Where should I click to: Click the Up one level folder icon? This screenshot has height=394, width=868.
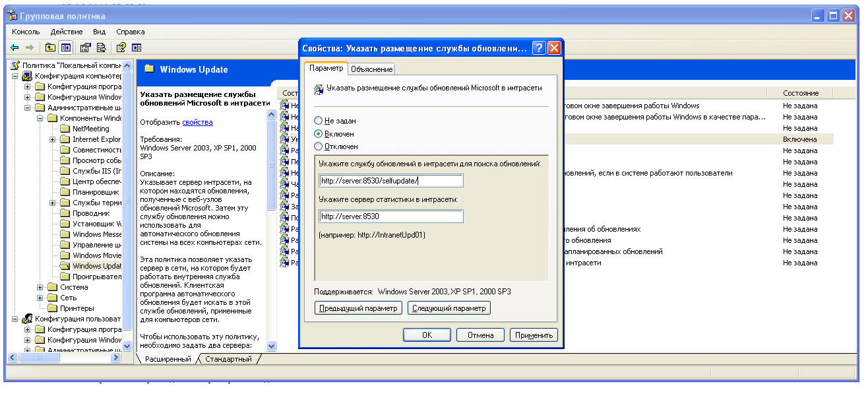[50, 48]
